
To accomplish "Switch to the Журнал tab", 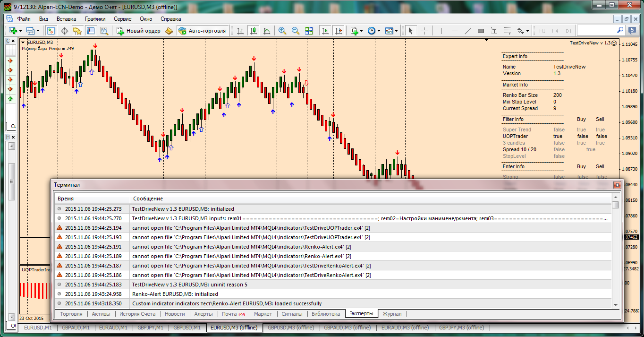I will point(392,314).
